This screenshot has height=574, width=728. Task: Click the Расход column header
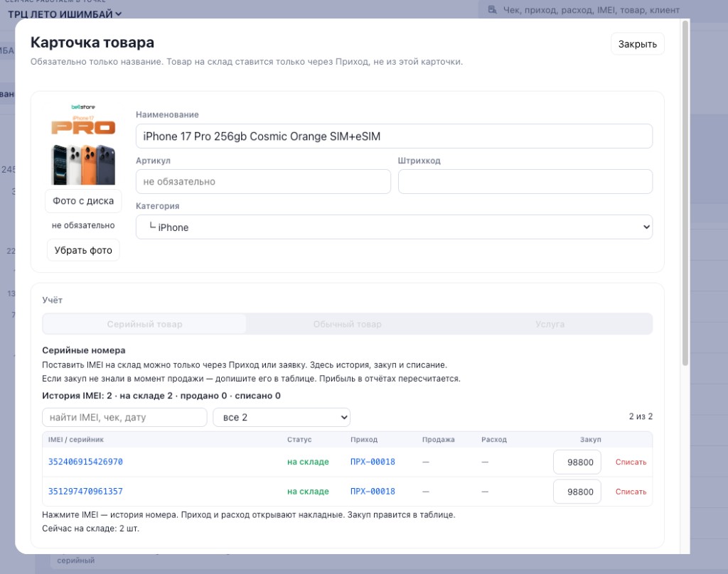(x=494, y=440)
